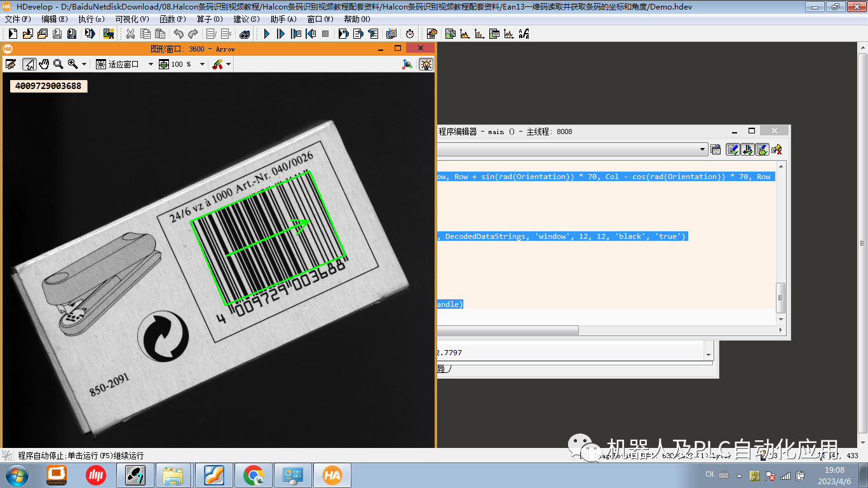Open the draw color brush dropdown
This screenshot has width=868, height=488.
pos(228,64)
